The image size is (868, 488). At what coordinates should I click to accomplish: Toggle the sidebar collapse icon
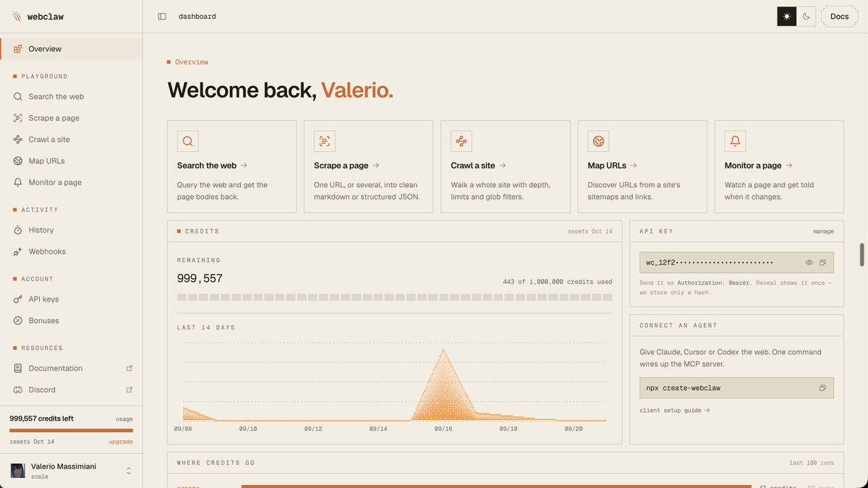pos(162,17)
